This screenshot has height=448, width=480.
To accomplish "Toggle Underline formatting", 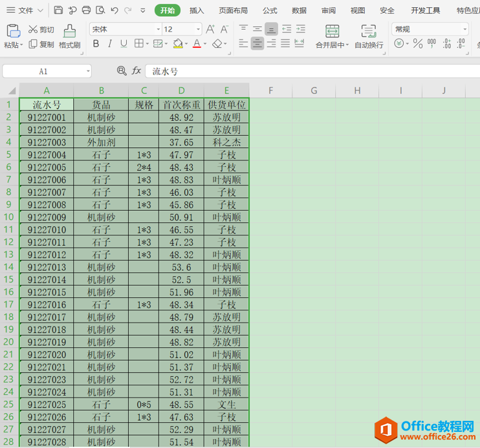I will (x=124, y=44).
